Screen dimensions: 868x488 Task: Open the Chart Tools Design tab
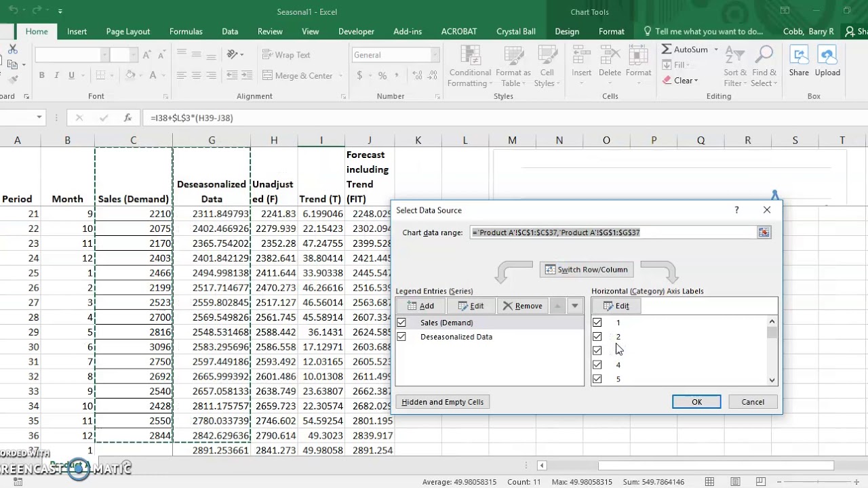tap(567, 31)
